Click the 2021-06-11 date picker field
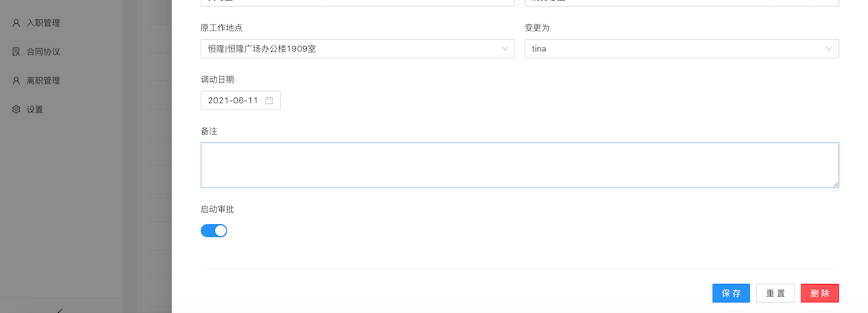 click(x=240, y=101)
